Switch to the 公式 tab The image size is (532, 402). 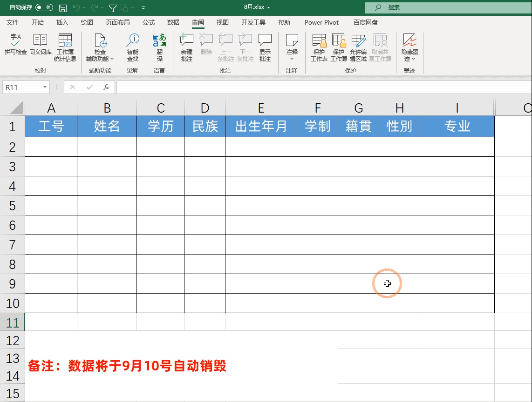(149, 22)
